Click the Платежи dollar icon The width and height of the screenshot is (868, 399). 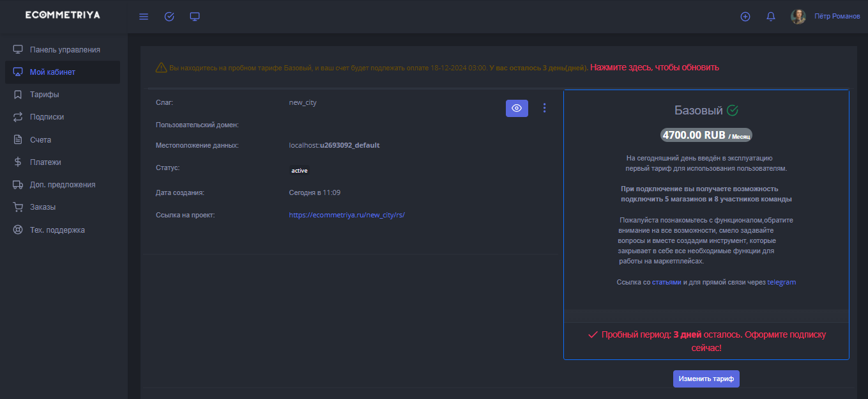tap(18, 162)
